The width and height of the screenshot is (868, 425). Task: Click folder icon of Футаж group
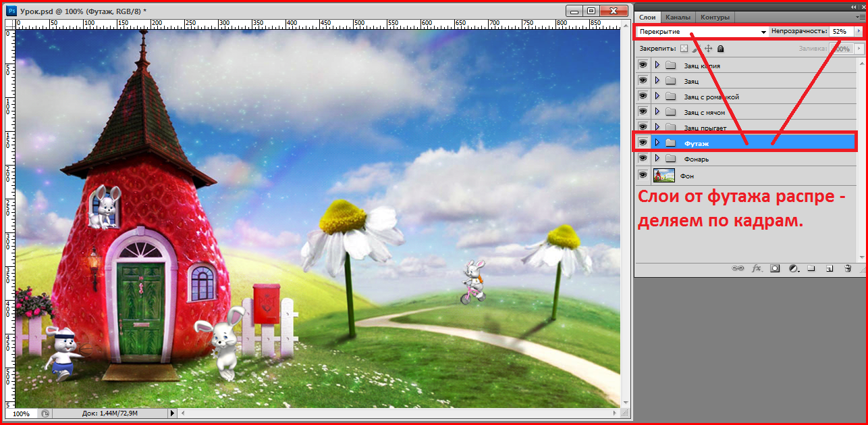tap(670, 143)
